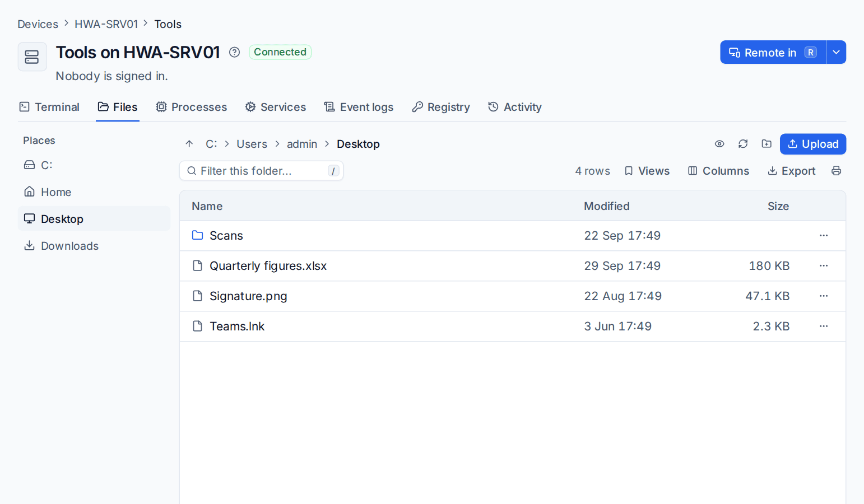The height and width of the screenshot is (504, 864).
Task: Sort by the Size column header
Action: pos(778,206)
